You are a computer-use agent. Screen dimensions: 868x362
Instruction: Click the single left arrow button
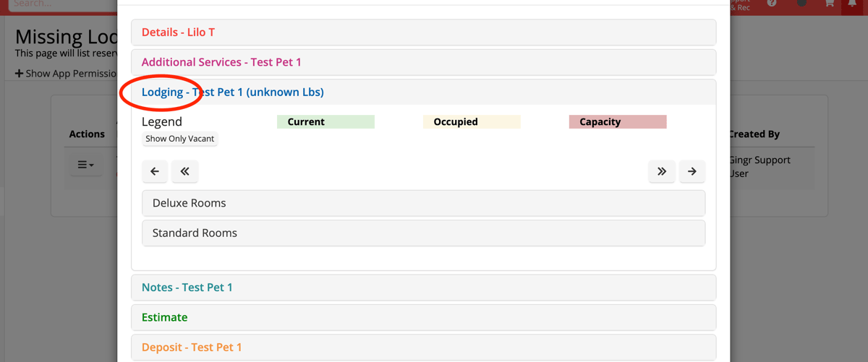155,171
